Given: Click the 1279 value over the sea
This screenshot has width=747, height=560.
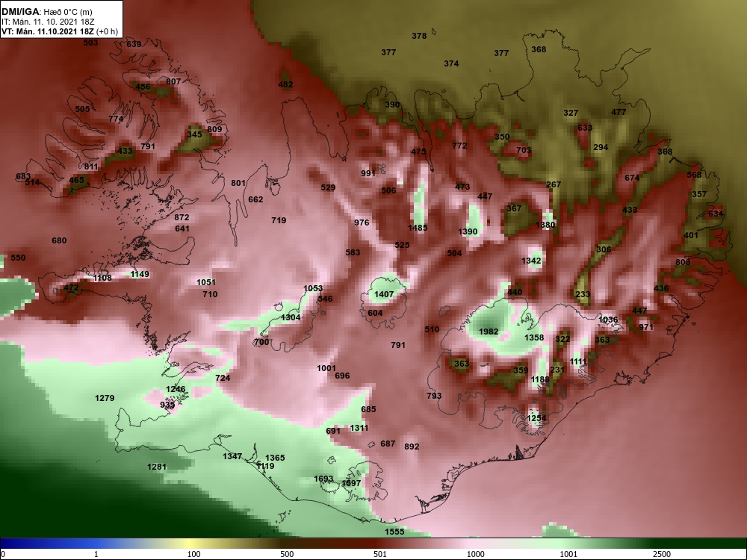Looking at the screenshot, I should click(x=105, y=398).
